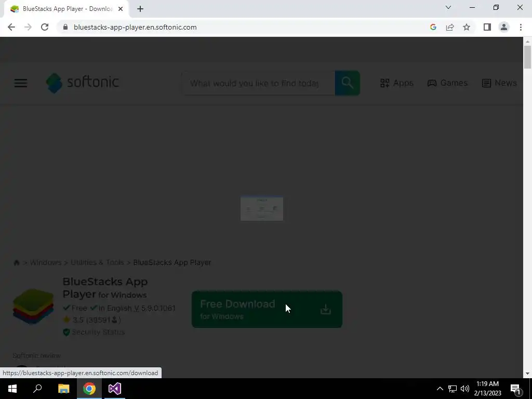The height and width of the screenshot is (399, 532).
Task: Click the home breadcrumb icon
Action: tap(16, 262)
